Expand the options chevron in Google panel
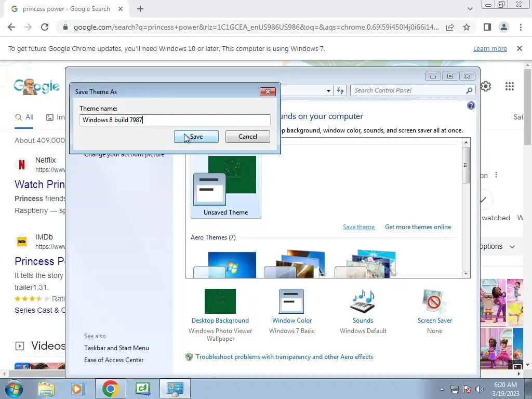This screenshot has width=532, height=399. [x=512, y=247]
